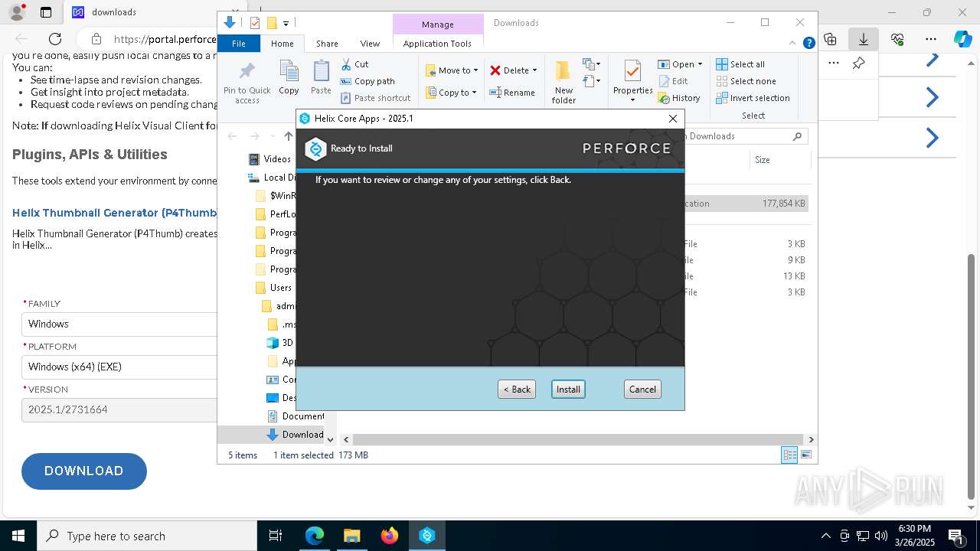
Task: Click Select none in the ribbon
Action: 746,81
